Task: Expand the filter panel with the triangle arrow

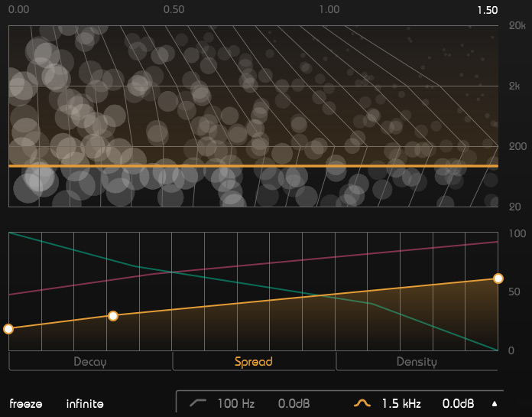Action: point(494,403)
